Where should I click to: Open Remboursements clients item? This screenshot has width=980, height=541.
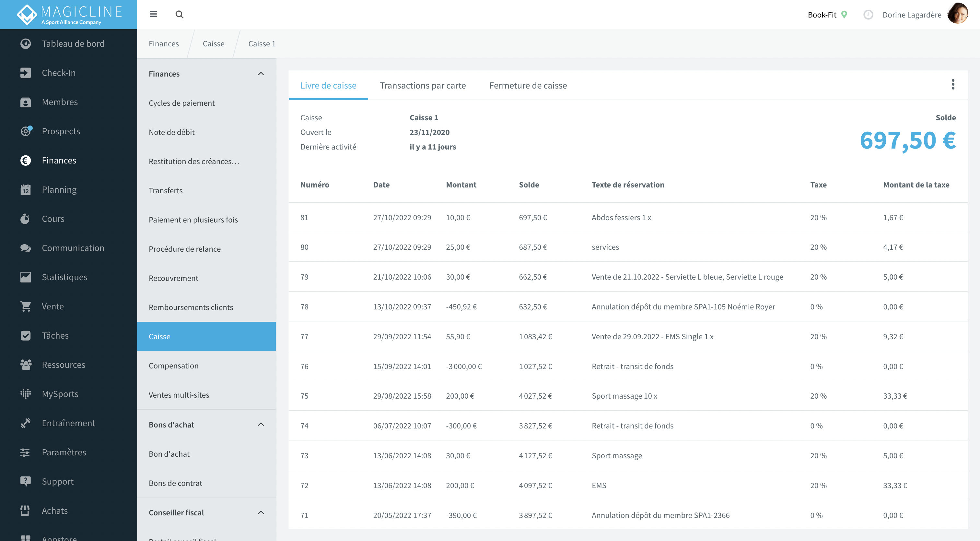(x=206, y=307)
